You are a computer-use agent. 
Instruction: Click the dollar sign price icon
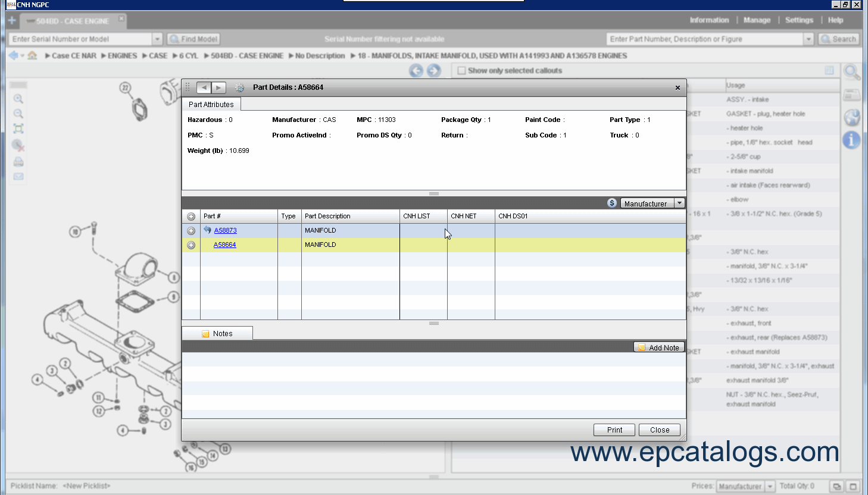point(611,203)
